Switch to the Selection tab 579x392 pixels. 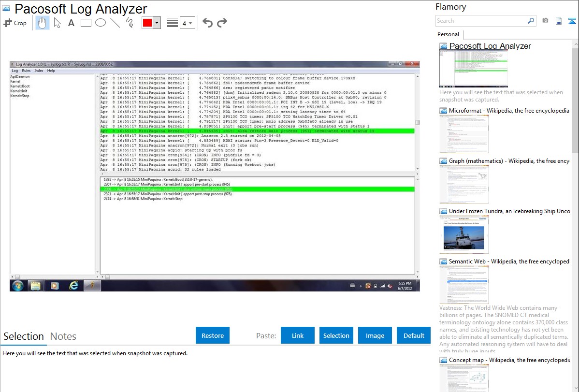pos(24,336)
